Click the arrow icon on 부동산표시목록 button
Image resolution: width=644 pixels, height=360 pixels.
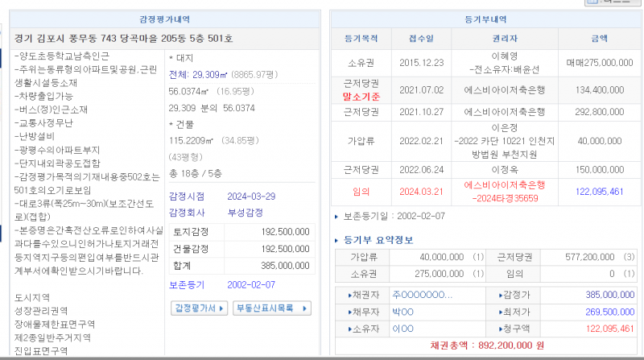pos(305,308)
